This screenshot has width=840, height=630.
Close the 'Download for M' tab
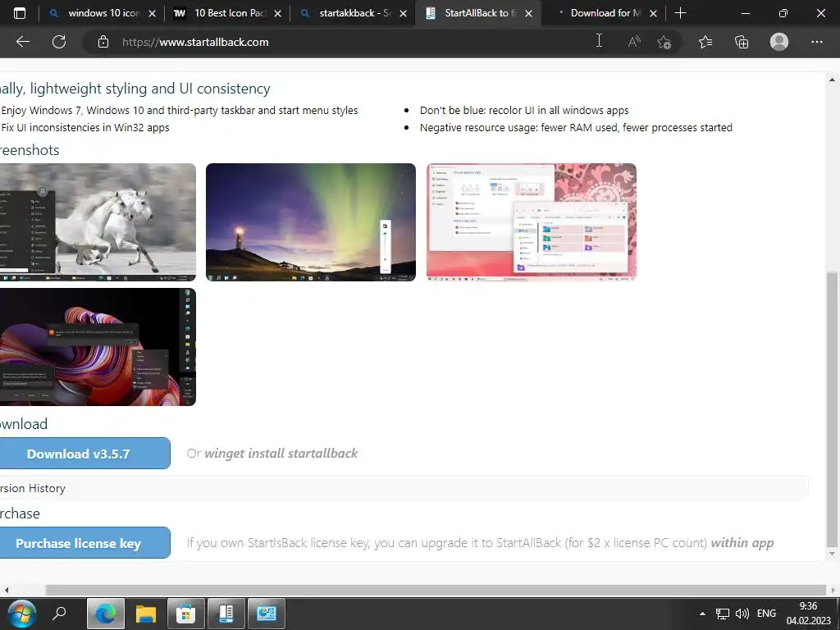pos(653,13)
